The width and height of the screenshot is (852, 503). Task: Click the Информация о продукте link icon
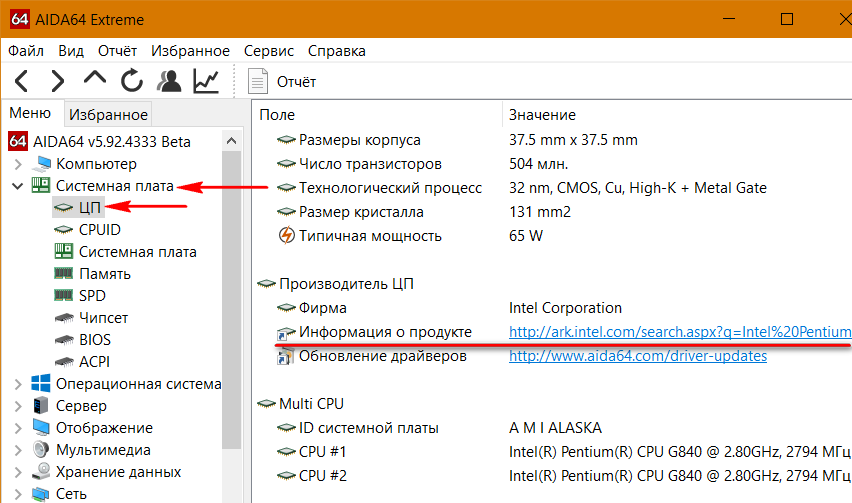pos(286,332)
